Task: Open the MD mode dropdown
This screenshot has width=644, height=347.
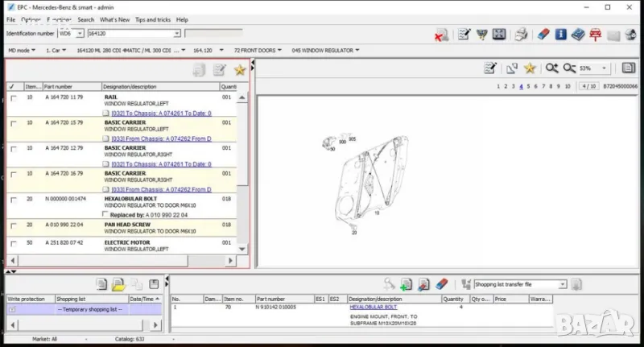Action: (22, 50)
